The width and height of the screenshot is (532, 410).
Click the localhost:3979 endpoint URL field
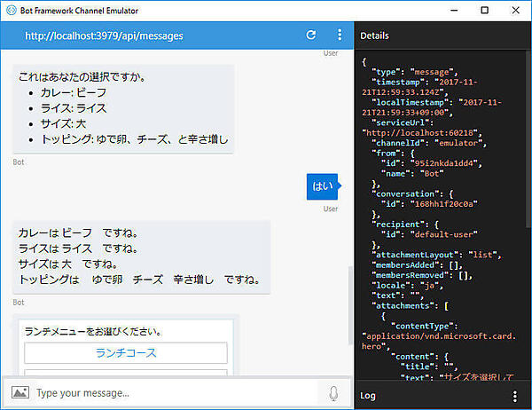tap(105, 35)
